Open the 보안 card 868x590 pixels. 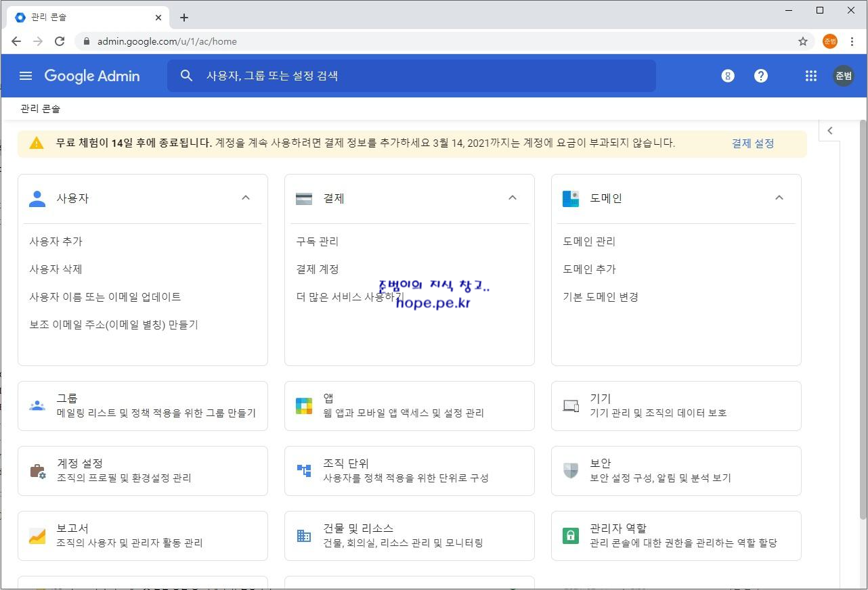(x=676, y=471)
